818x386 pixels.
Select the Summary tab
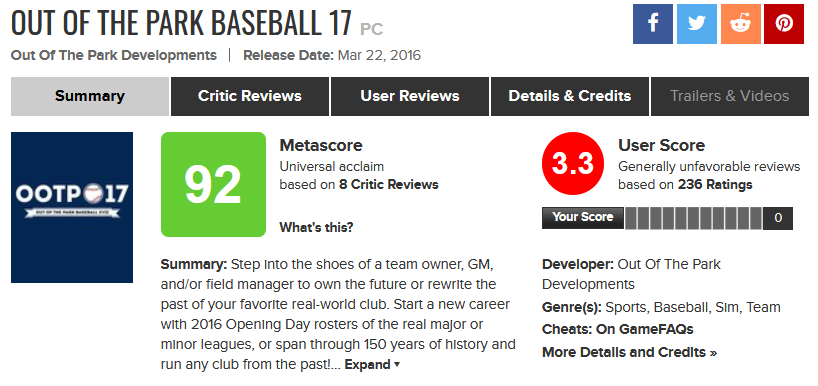click(x=90, y=96)
